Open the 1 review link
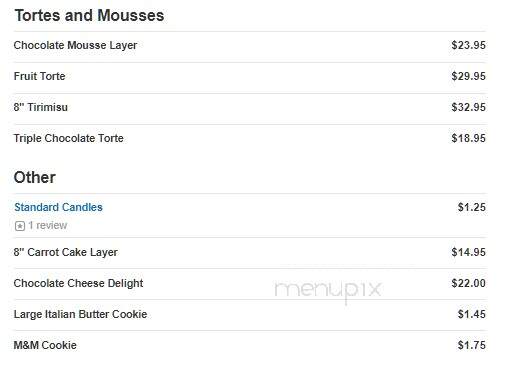Image resolution: width=507 pixels, height=372 pixels. 48,226
